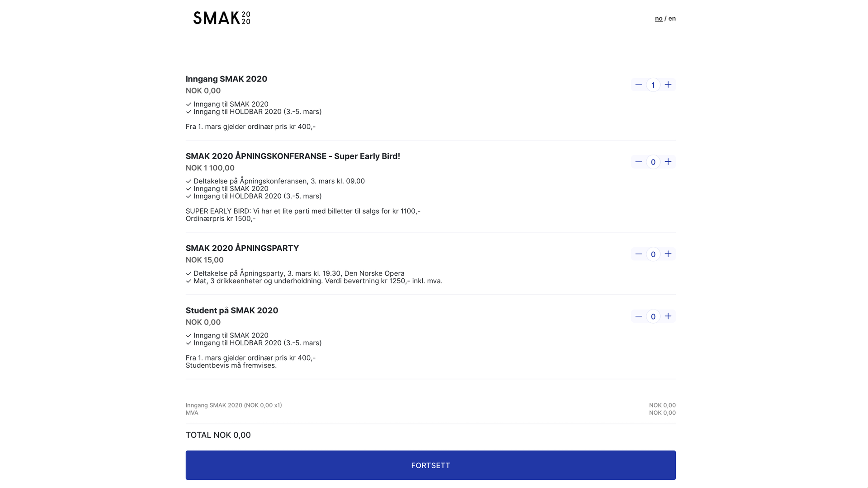Click minus button for Åpningsparty ticket
868x488 pixels.
click(638, 254)
